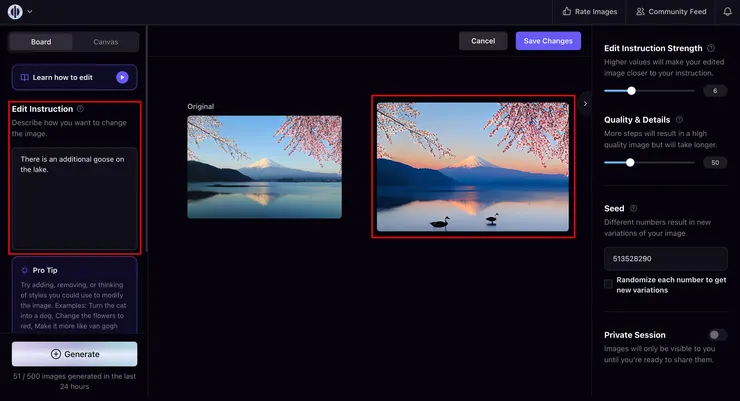This screenshot has height=401, width=740.
Task: Switch to the Board tab
Action: pyautogui.click(x=41, y=42)
